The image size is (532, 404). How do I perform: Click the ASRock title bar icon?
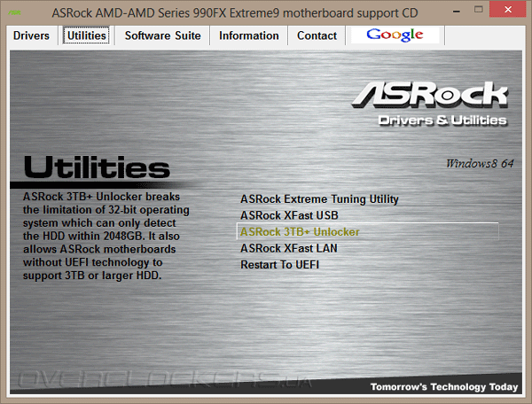pyautogui.click(x=14, y=13)
